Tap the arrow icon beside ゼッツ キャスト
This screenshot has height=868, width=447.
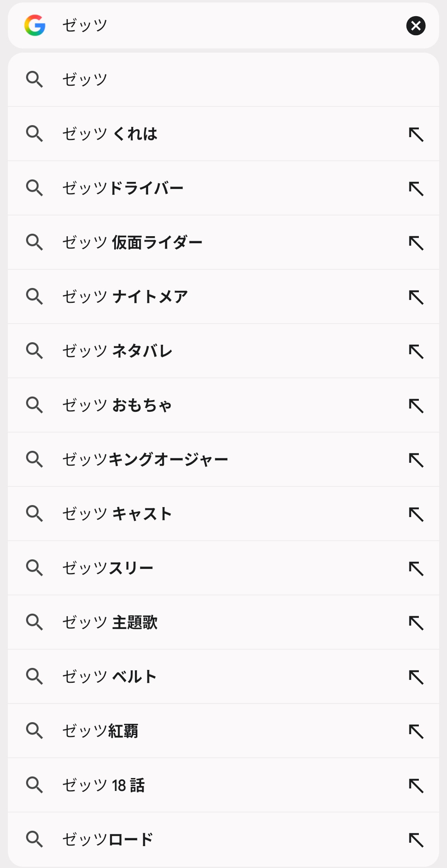(416, 514)
